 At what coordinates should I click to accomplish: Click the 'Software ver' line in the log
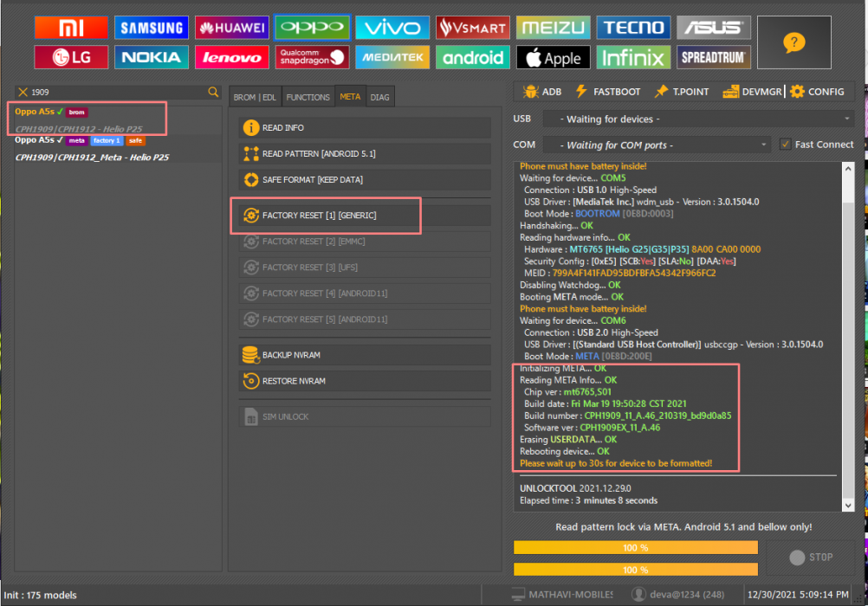[592, 428]
